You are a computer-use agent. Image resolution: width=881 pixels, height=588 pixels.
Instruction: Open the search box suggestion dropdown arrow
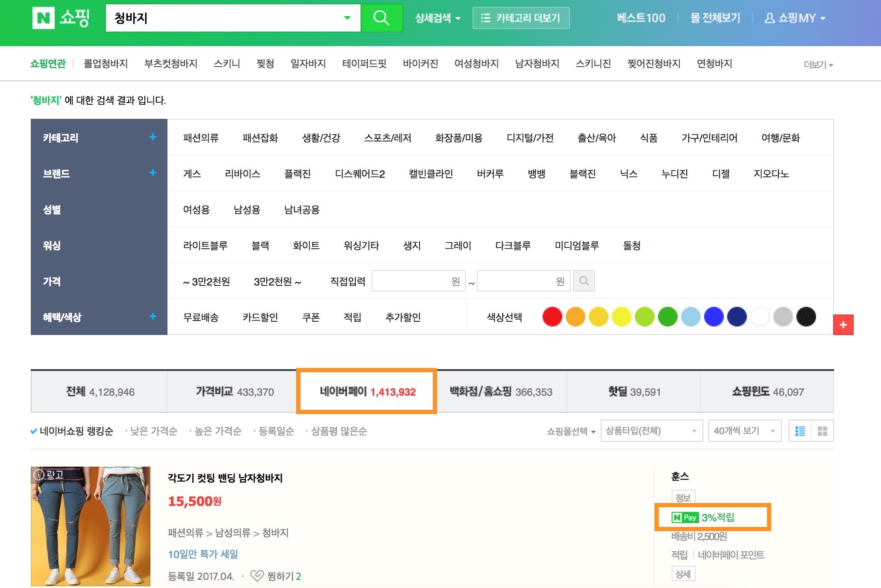pos(347,18)
